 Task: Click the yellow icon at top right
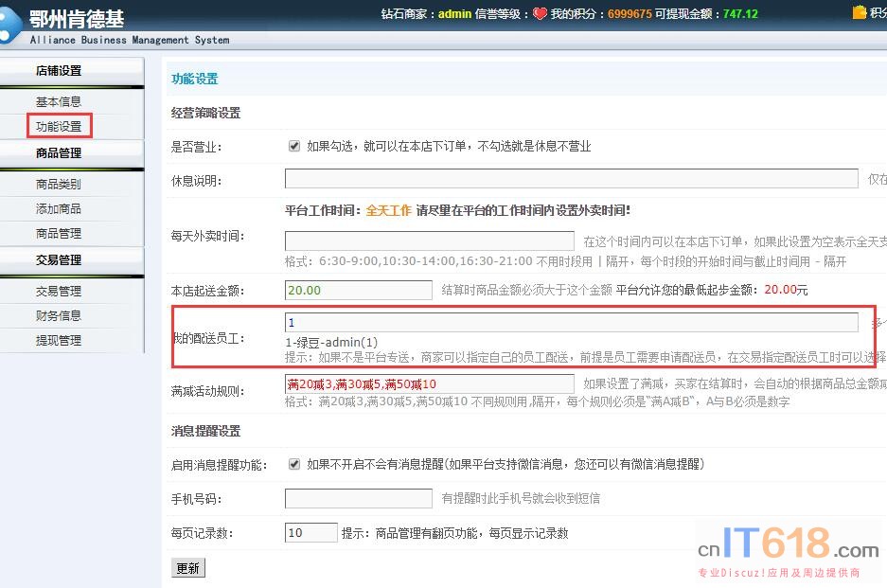click(x=859, y=12)
